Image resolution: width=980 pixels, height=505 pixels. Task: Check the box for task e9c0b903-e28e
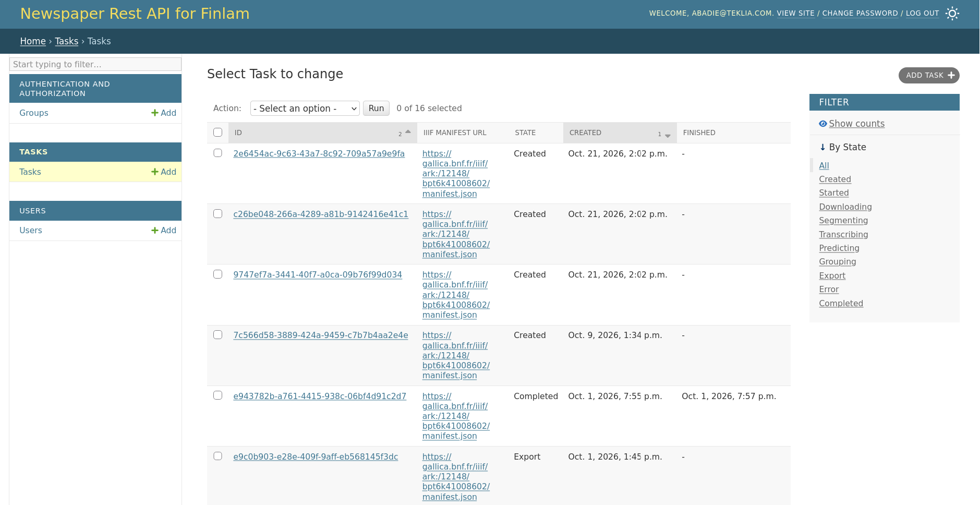click(218, 456)
